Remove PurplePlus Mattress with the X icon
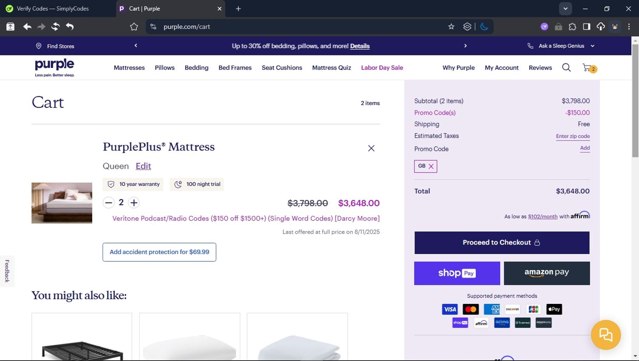 371,148
